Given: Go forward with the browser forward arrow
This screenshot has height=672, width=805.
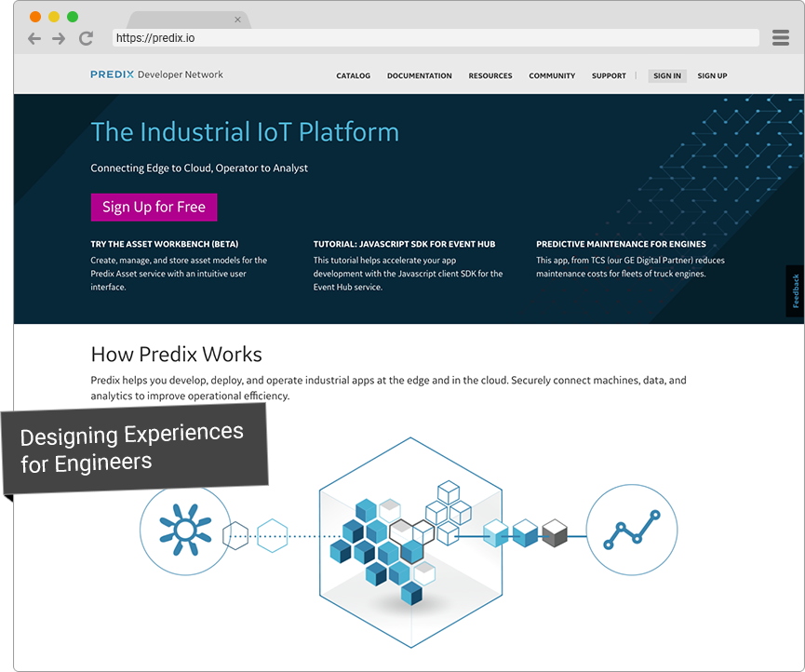Looking at the screenshot, I should pyautogui.click(x=59, y=38).
